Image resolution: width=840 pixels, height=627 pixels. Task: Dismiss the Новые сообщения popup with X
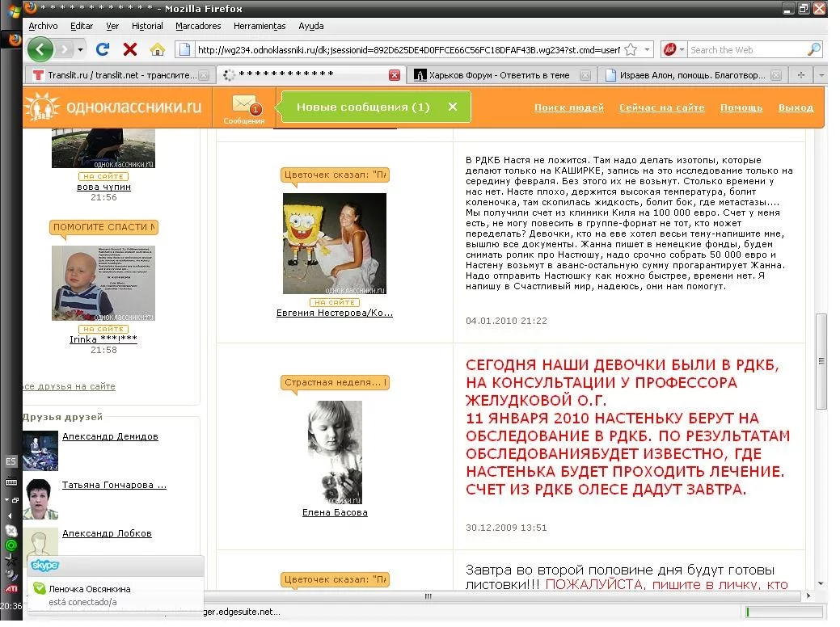coord(453,107)
